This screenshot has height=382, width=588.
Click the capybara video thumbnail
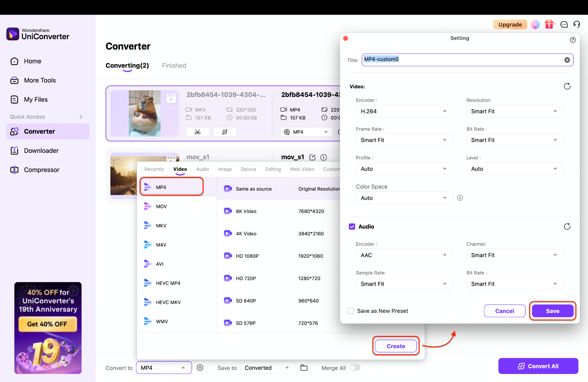(x=145, y=113)
